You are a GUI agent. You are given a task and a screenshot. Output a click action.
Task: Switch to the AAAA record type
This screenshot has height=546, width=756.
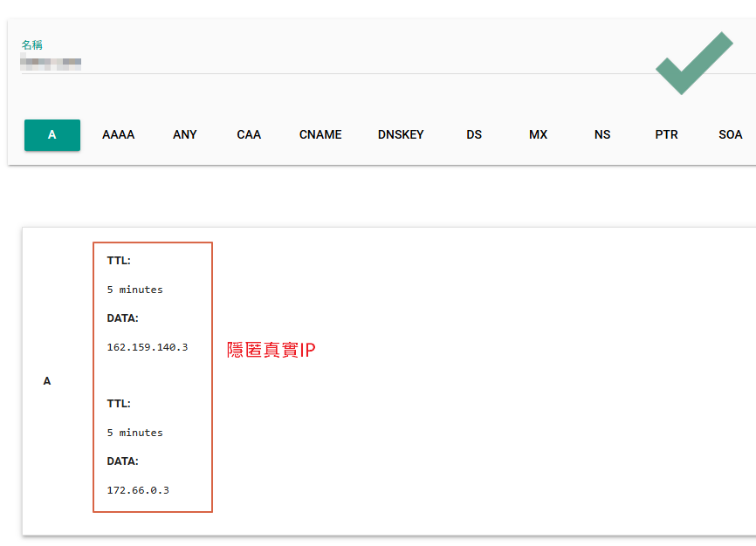point(118,135)
